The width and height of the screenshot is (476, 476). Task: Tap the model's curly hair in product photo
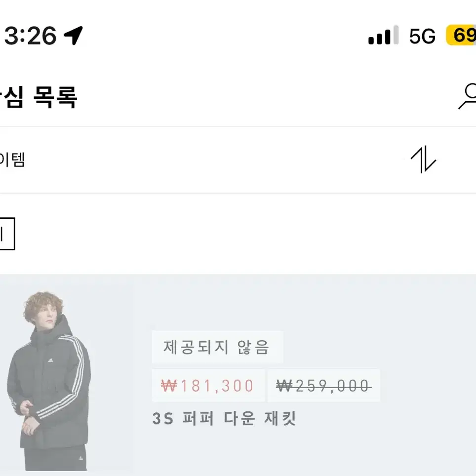click(x=42, y=305)
